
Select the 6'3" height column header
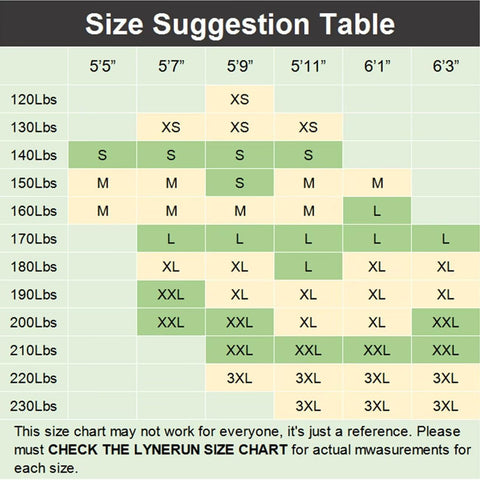[x=446, y=66]
